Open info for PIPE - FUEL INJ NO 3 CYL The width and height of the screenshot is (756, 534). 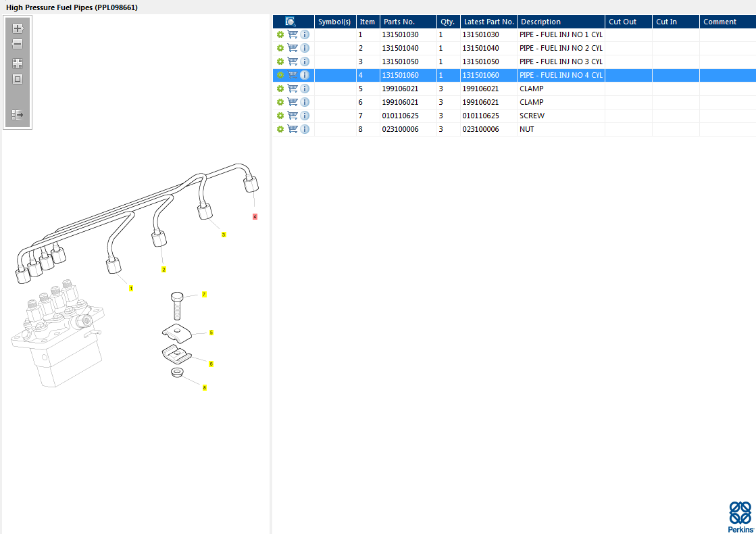tap(305, 62)
